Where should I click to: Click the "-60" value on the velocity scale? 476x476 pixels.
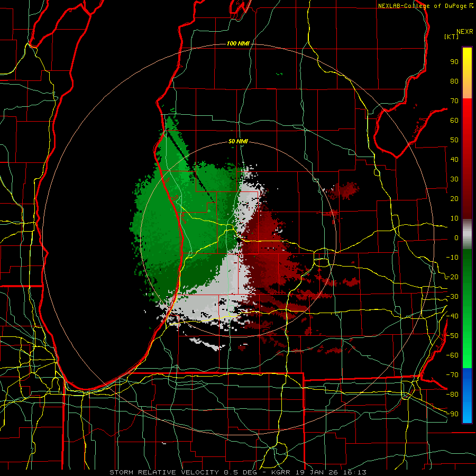point(452,355)
